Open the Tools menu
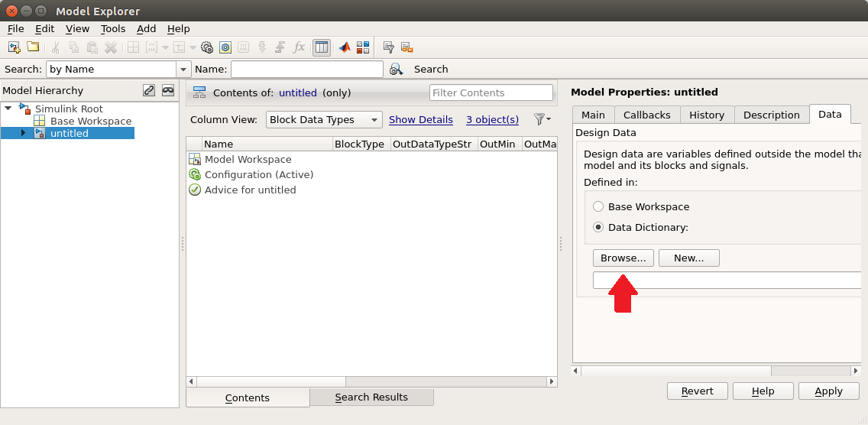This screenshot has width=868, height=425. click(113, 29)
